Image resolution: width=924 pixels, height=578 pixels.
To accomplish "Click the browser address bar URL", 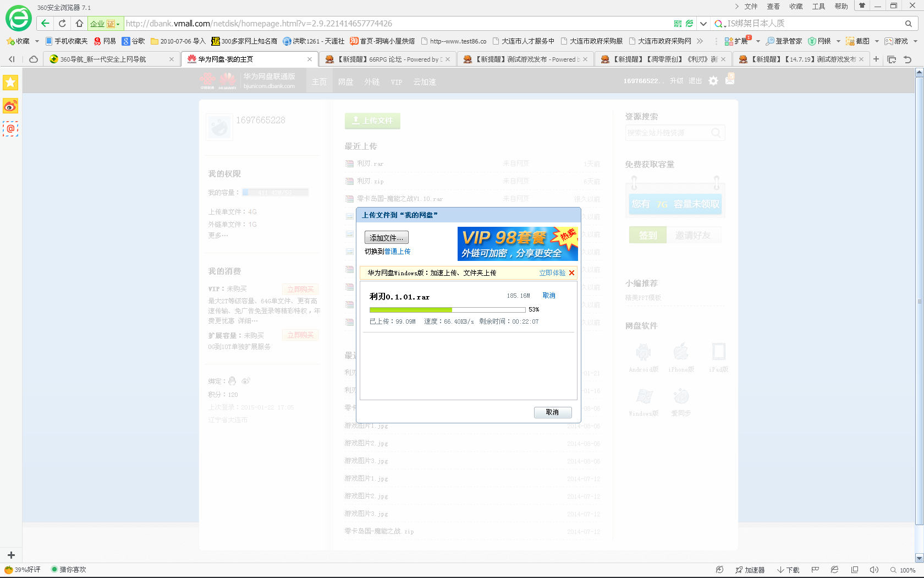I will click(x=258, y=24).
